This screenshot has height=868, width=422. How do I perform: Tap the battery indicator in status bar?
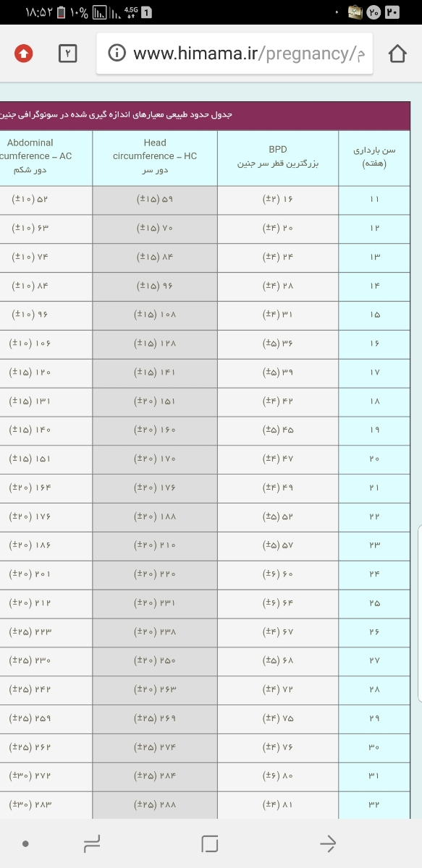(x=62, y=12)
